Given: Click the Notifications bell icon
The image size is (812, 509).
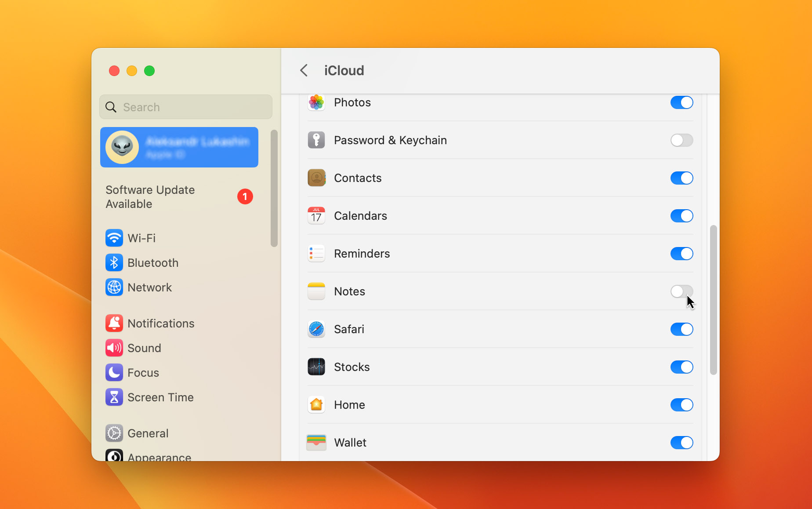Looking at the screenshot, I should pos(114,324).
